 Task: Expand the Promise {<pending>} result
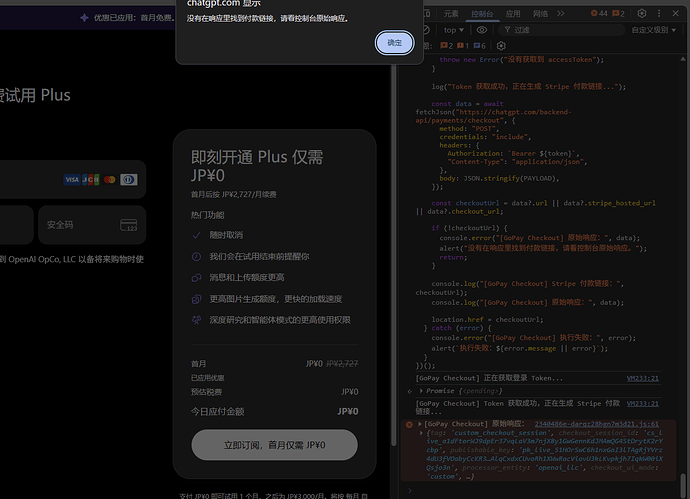[x=421, y=391]
